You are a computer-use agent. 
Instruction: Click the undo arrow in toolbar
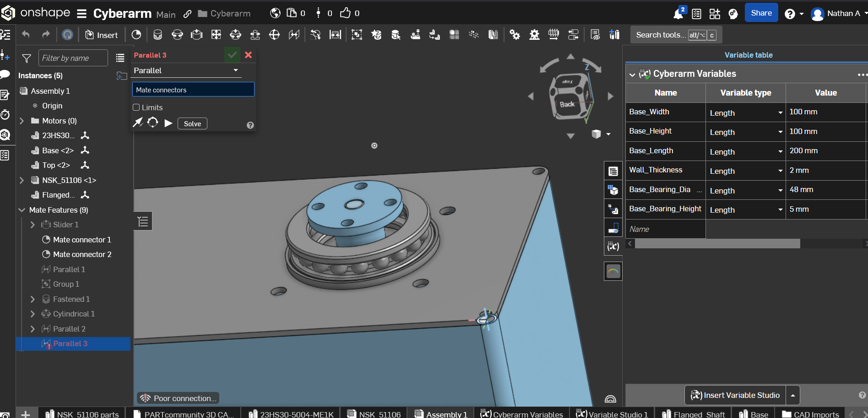pos(26,35)
